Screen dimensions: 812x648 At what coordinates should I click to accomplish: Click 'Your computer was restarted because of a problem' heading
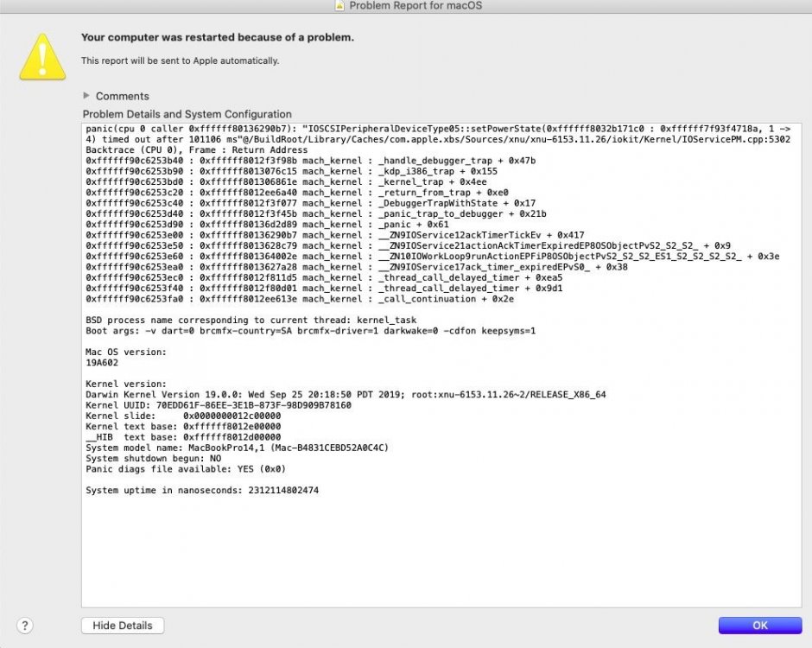click(x=218, y=37)
